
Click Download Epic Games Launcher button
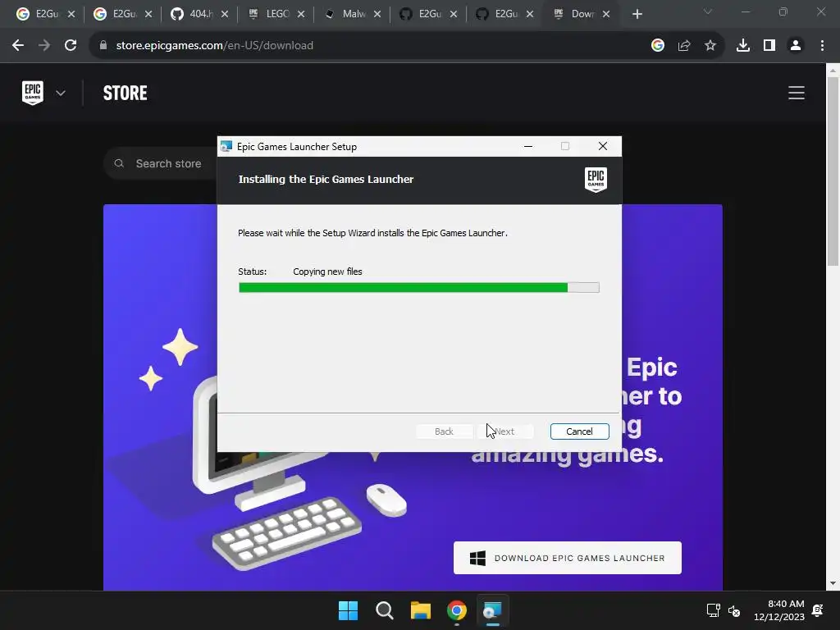point(568,558)
